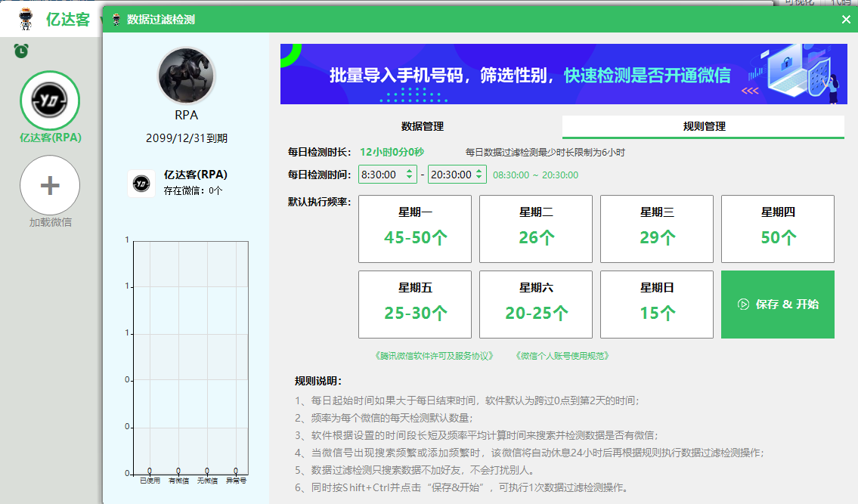Click rule 6 text about Shift+Ctrl
This screenshot has width=858, height=504.
click(x=461, y=487)
